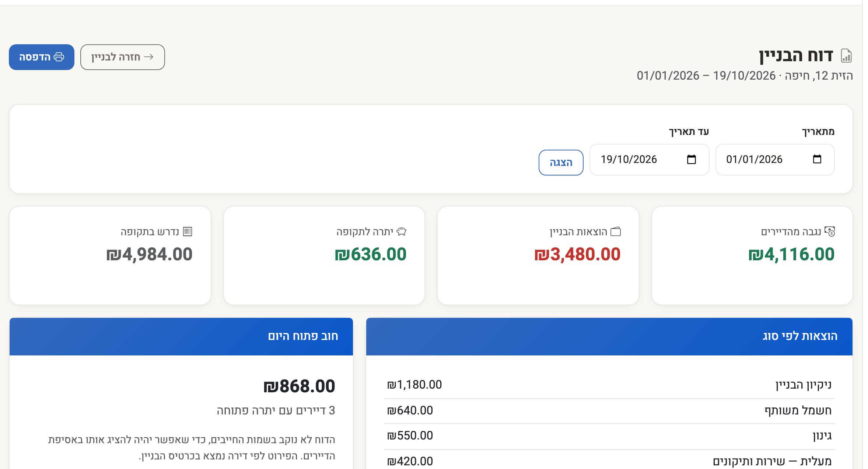The image size is (868, 469).
Task: Select the ₪868.00 open debt amount
Action: [299, 386]
